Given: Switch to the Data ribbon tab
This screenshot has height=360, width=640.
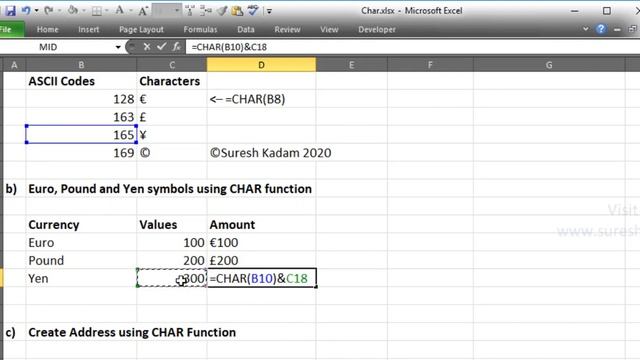Looking at the screenshot, I should 246,29.
